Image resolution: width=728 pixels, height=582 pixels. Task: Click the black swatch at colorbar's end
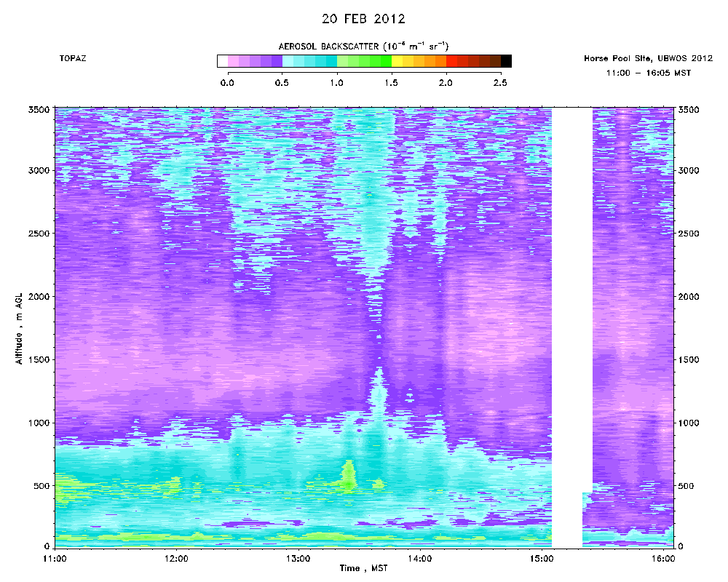pyautogui.click(x=506, y=61)
